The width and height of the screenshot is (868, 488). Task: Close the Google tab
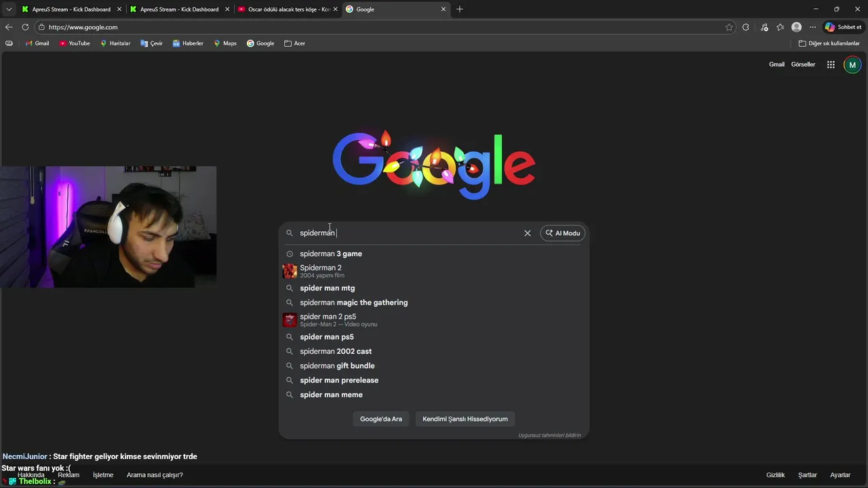pyautogui.click(x=443, y=9)
